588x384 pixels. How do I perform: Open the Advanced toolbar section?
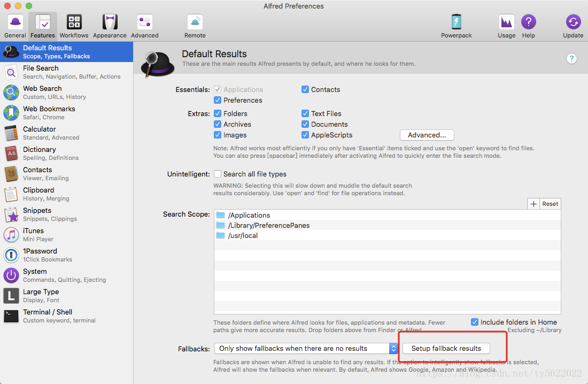point(145,26)
